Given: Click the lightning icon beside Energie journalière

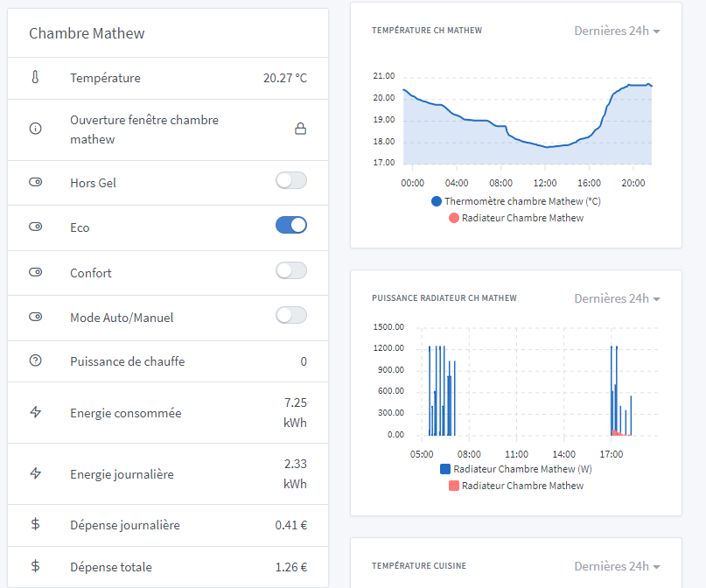Looking at the screenshot, I should pyautogui.click(x=35, y=473).
